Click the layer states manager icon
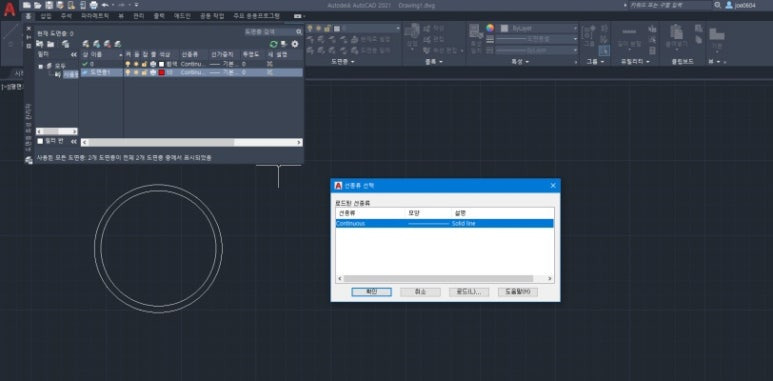773x381 pixels. pos(66,44)
